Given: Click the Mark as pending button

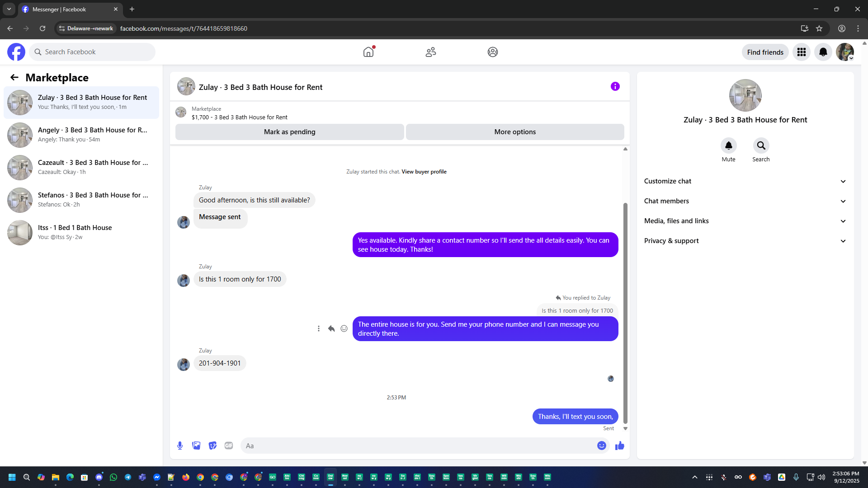Looking at the screenshot, I should click(289, 132).
